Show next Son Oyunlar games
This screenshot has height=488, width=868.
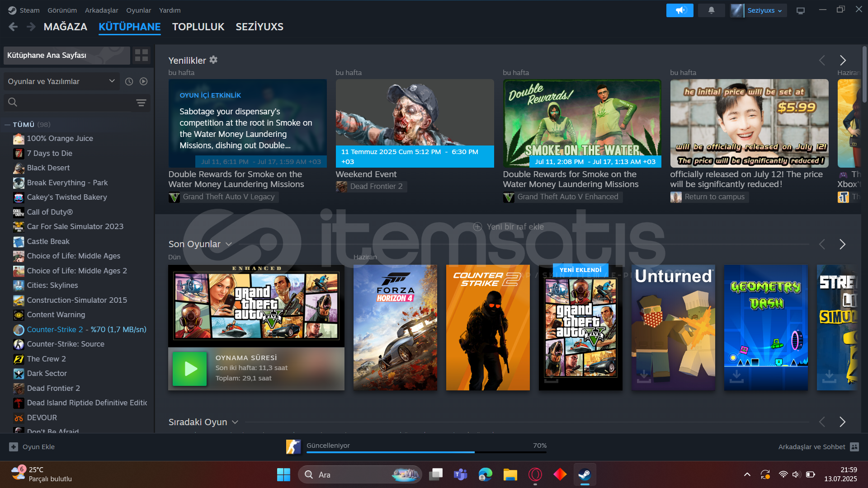pyautogui.click(x=842, y=244)
